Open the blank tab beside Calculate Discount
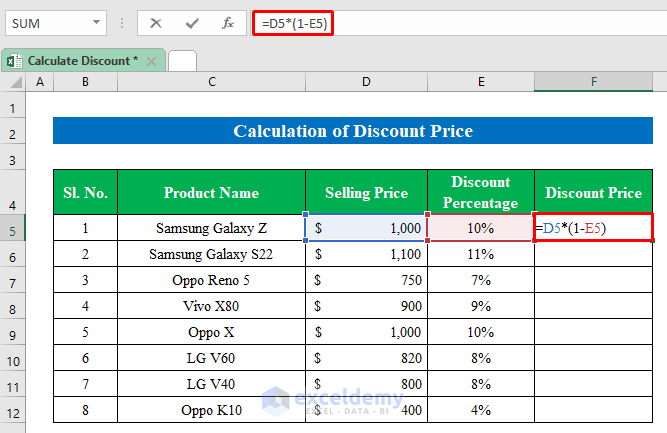The width and height of the screenshot is (667, 433). pos(182,61)
